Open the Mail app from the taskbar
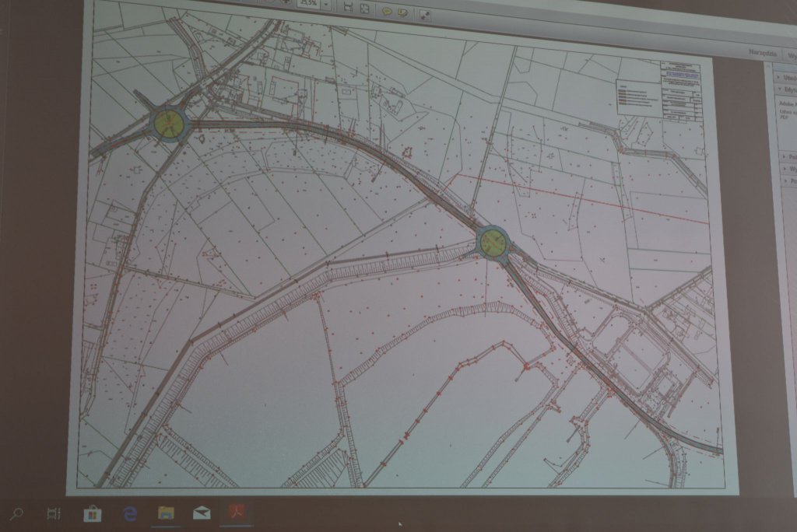 coord(202,513)
